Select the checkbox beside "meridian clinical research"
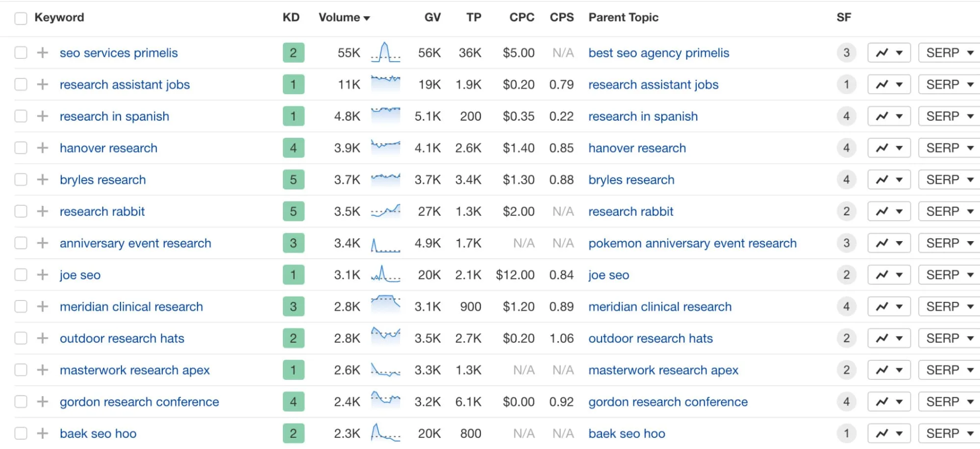This screenshot has width=980, height=449. coord(21,306)
